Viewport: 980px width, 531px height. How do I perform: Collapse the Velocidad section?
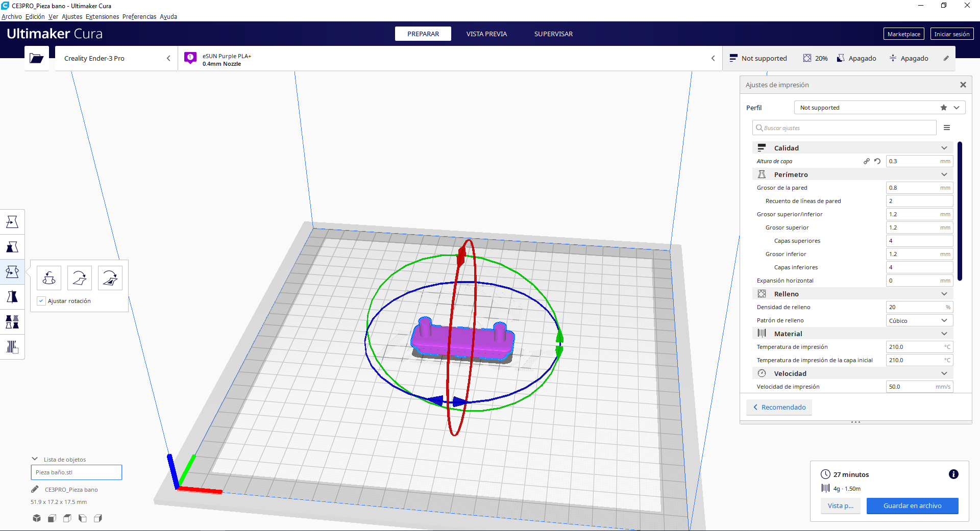944,373
